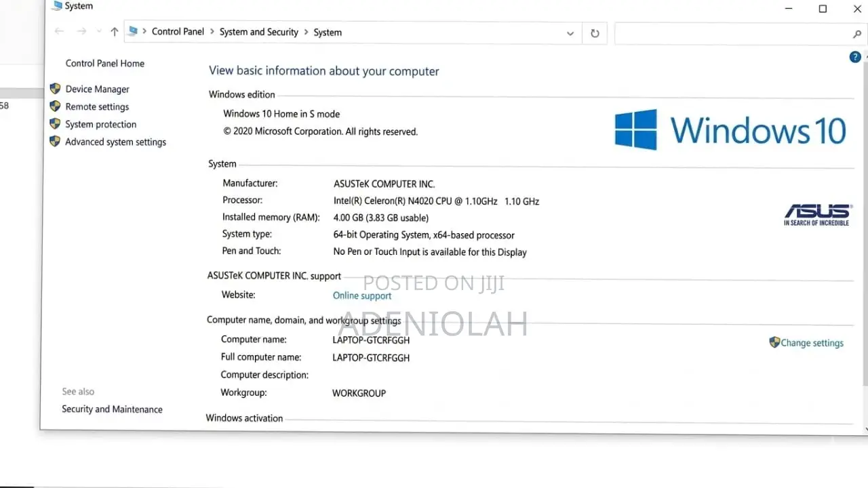868x488 pixels.
Task: Click the No Pen or Touch Input value
Action: tap(430, 252)
